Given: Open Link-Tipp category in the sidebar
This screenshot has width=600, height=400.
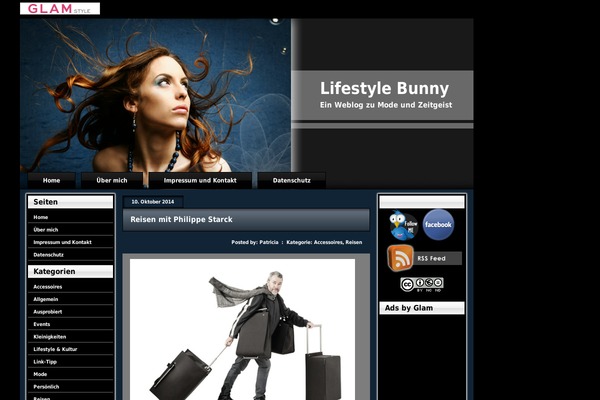Looking at the screenshot, I should coord(46,361).
